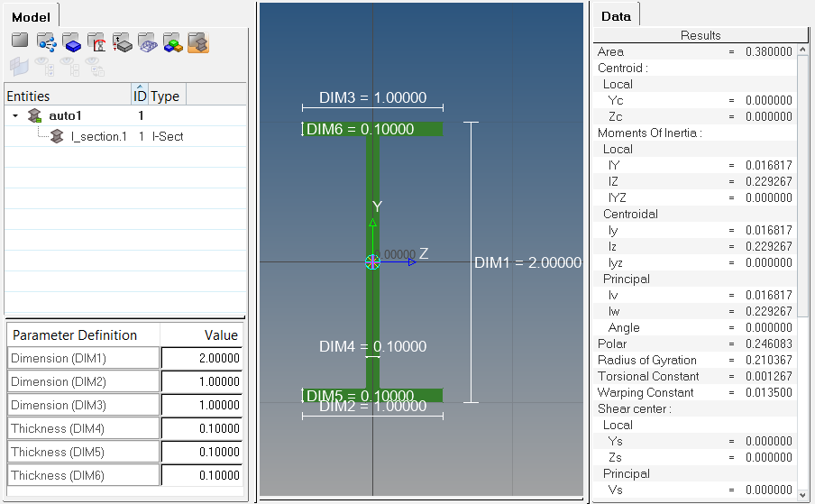Collapse the auto1 tree node
The width and height of the screenshot is (815, 504).
coord(15,116)
